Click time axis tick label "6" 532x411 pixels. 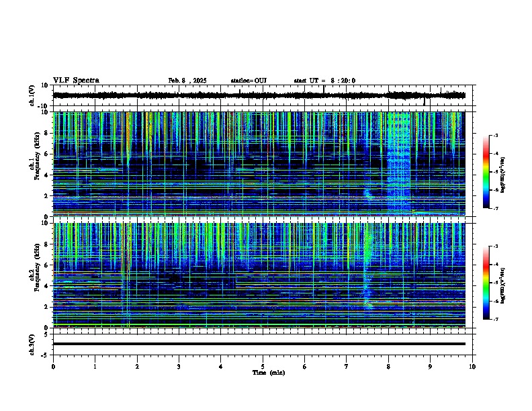(x=304, y=367)
